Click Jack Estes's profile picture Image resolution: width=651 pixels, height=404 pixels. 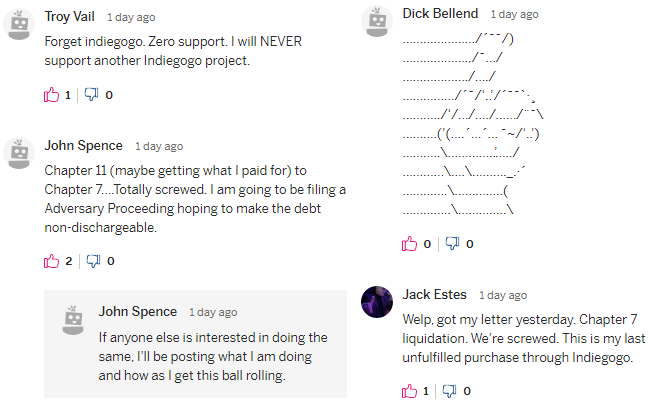(x=377, y=301)
